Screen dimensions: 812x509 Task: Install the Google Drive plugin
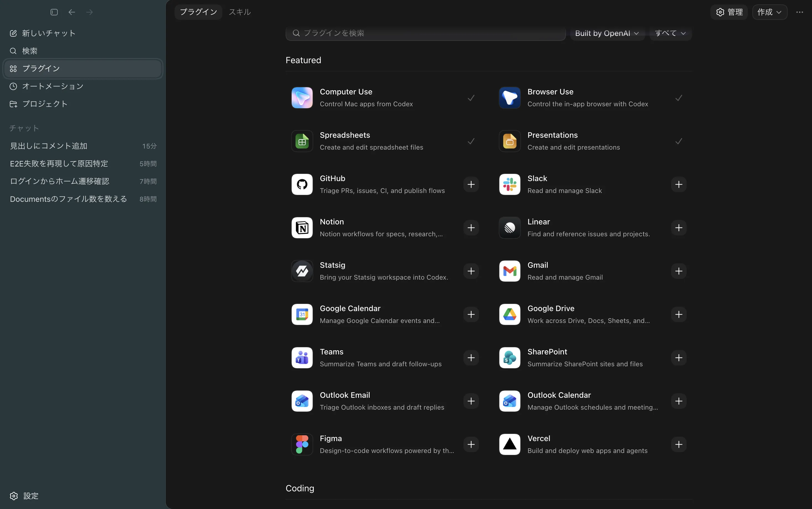click(679, 314)
